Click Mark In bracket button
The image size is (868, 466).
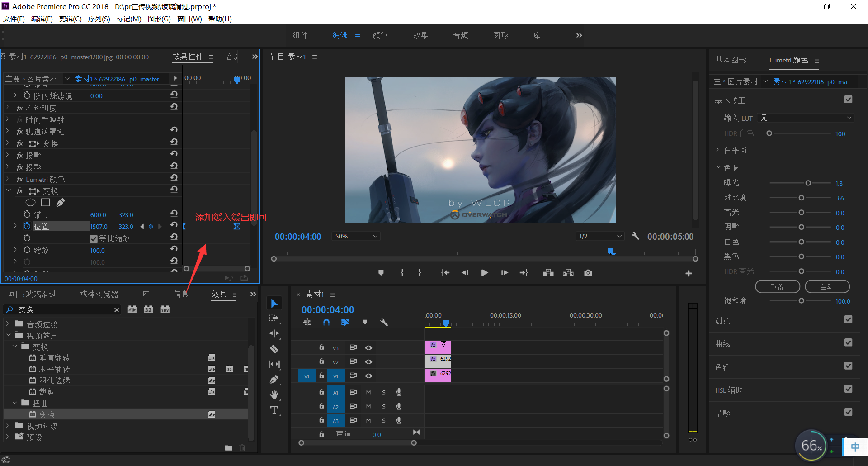[x=402, y=273]
